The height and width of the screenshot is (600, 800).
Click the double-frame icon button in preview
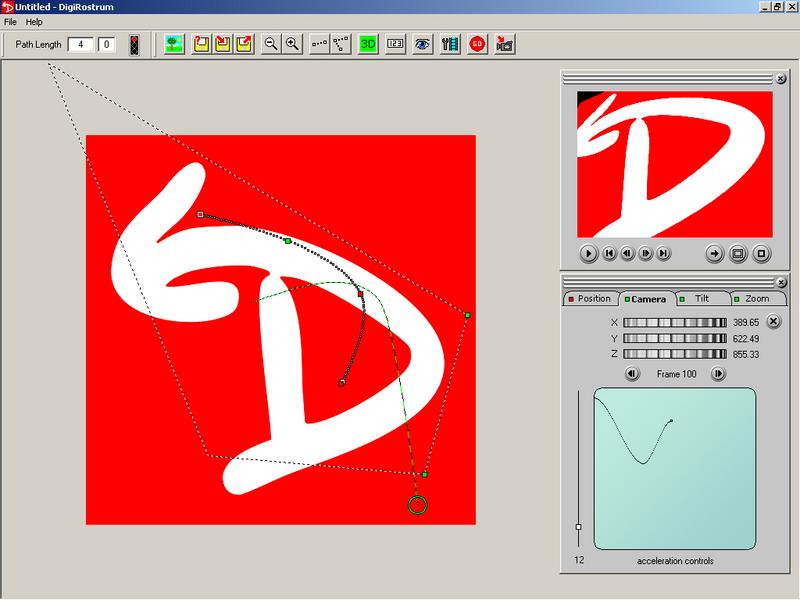(x=738, y=253)
